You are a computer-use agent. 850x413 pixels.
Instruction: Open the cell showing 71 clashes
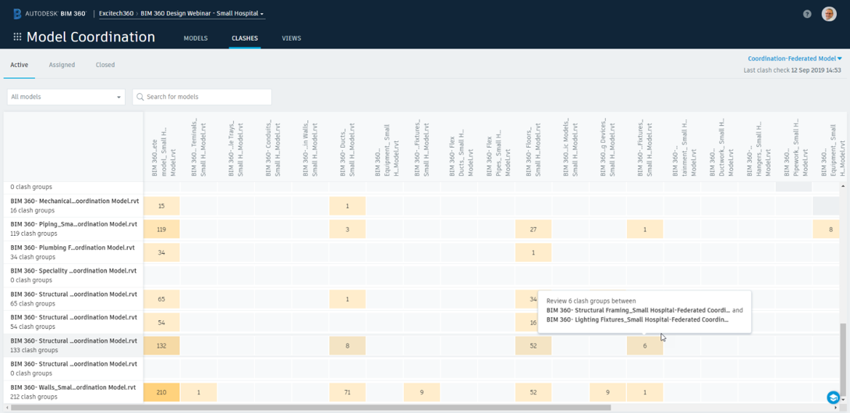point(347,392)
